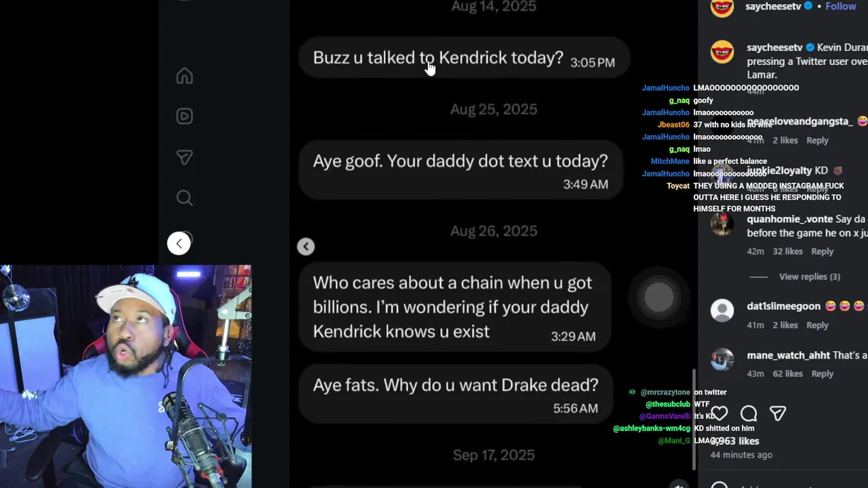Reply to dat1slimegoon comment
This screenshot has width=868, height=488.
click(x=817, y=325)
